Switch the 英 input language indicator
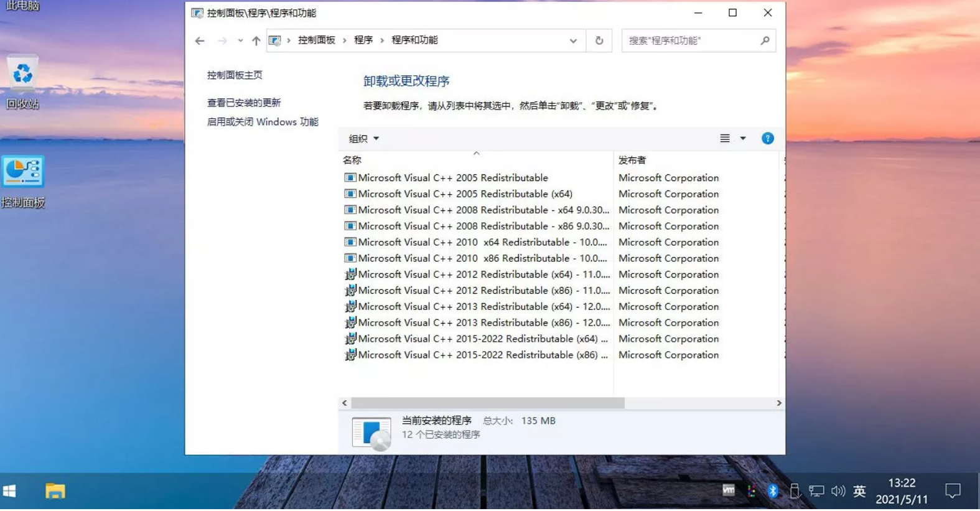 (859, 492)
